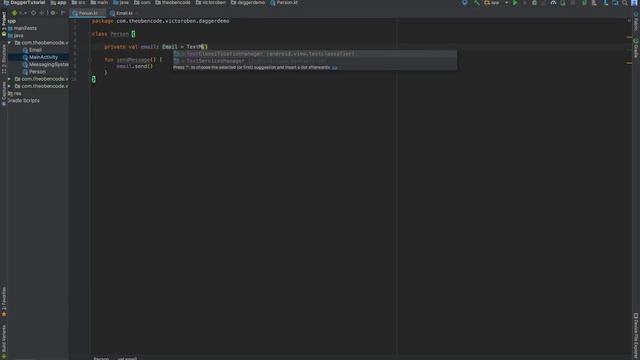The image size is (640, 360).
Task: Click the locate-file target icon in Project panel
Action: coord(33,13)
